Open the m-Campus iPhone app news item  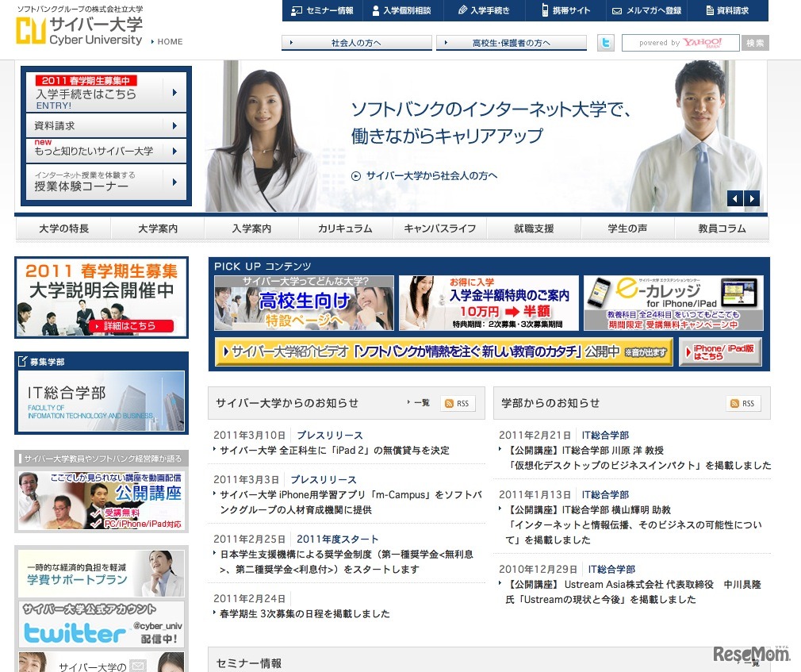pyautogui.click(x=351, y=502)
